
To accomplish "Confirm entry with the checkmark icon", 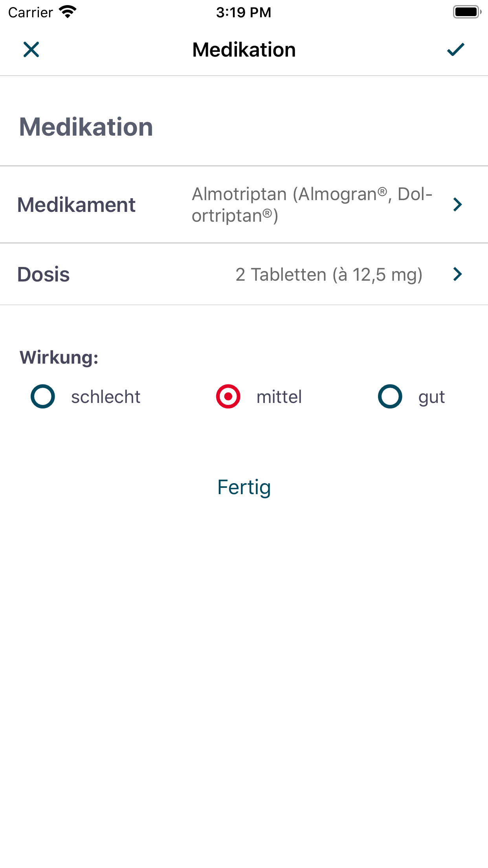I will pyautogui.click(x=456, y=50).
